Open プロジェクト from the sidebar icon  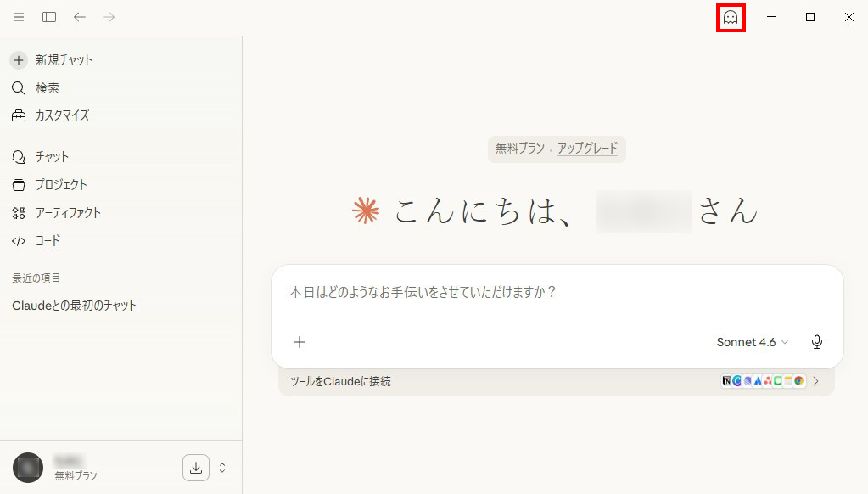point(18,184)
